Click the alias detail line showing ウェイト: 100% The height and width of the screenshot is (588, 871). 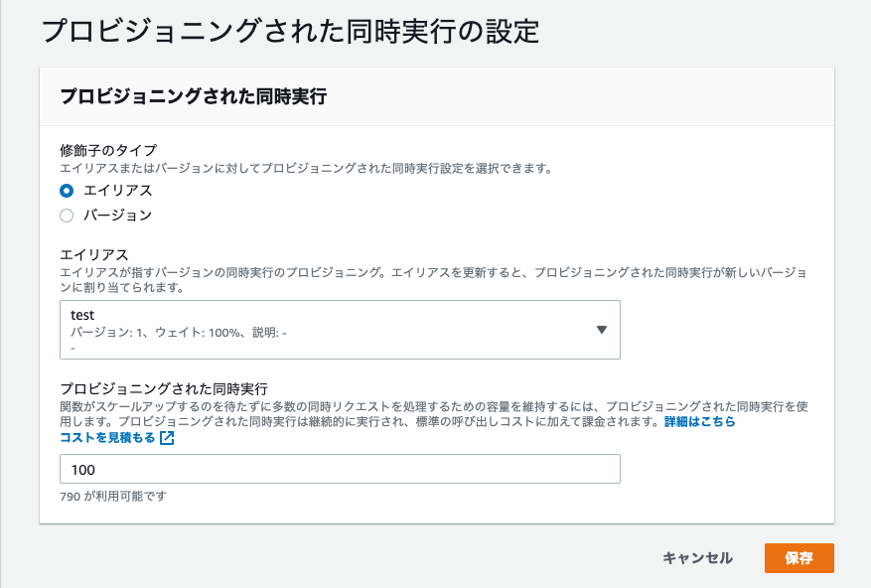(179, 333)
